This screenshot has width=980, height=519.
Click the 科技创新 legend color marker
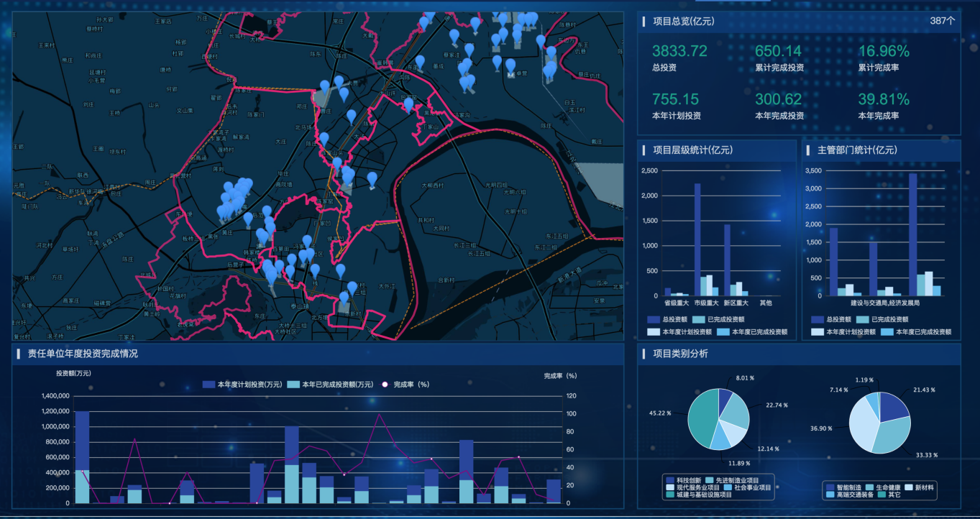coord(670,479)
